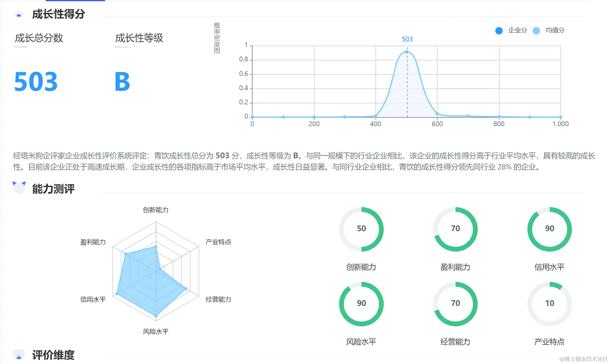Click the 成长性得分 section star icon
This screenshot has width=610, height=364.
(19, 14)
